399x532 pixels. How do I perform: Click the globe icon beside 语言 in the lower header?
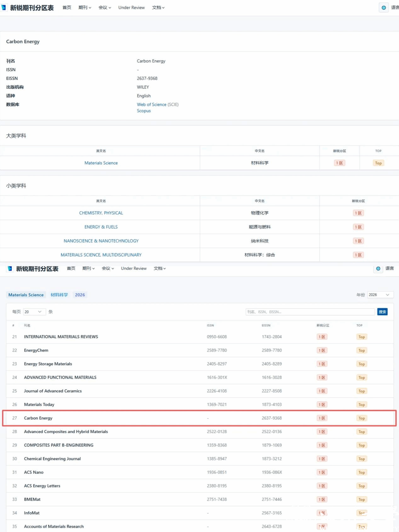coord(378,269)
